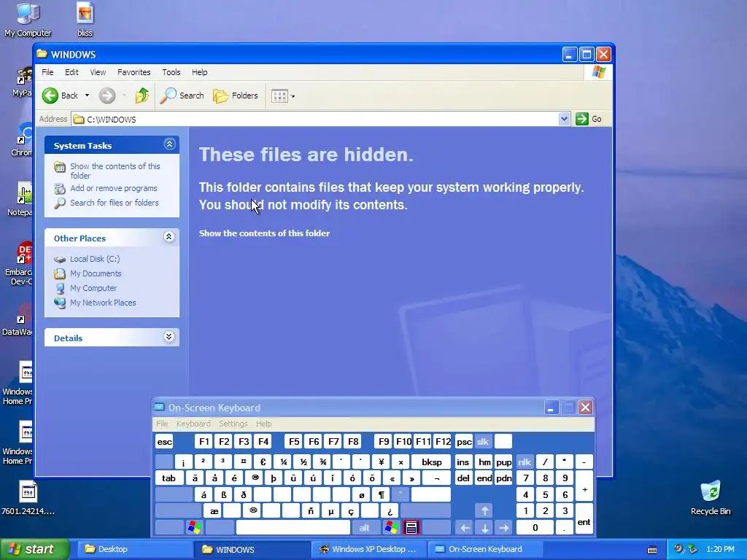Click the 1:20 PM clock in tray

[720, 550]
